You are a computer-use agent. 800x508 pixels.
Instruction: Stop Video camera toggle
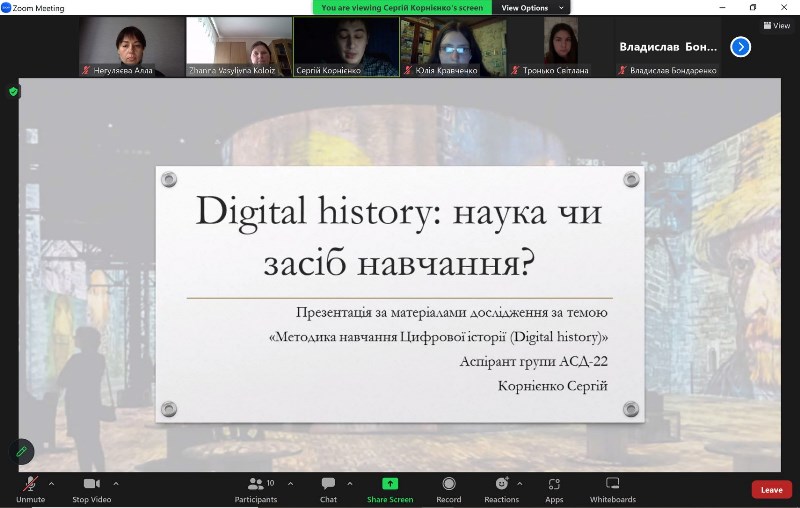click(x=93, y=488)
